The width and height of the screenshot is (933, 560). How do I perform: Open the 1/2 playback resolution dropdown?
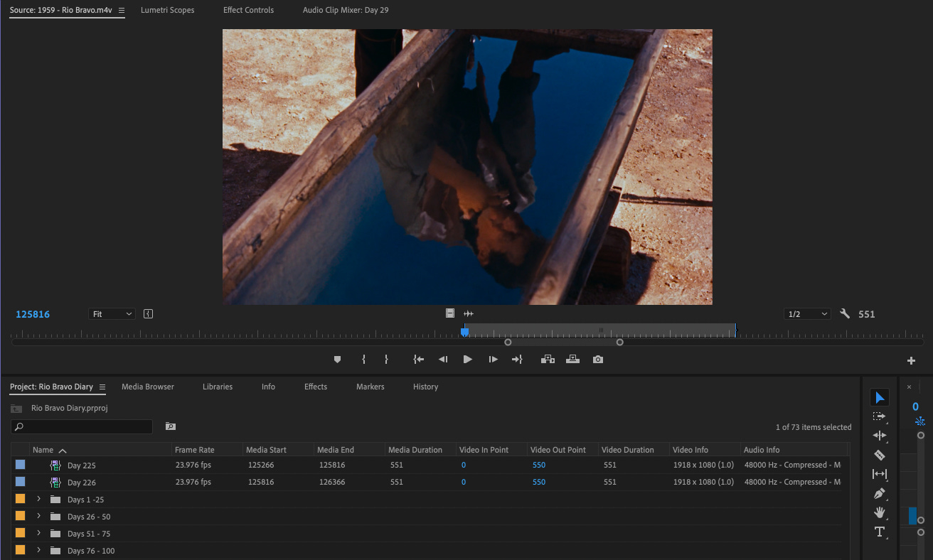point(807,313)
